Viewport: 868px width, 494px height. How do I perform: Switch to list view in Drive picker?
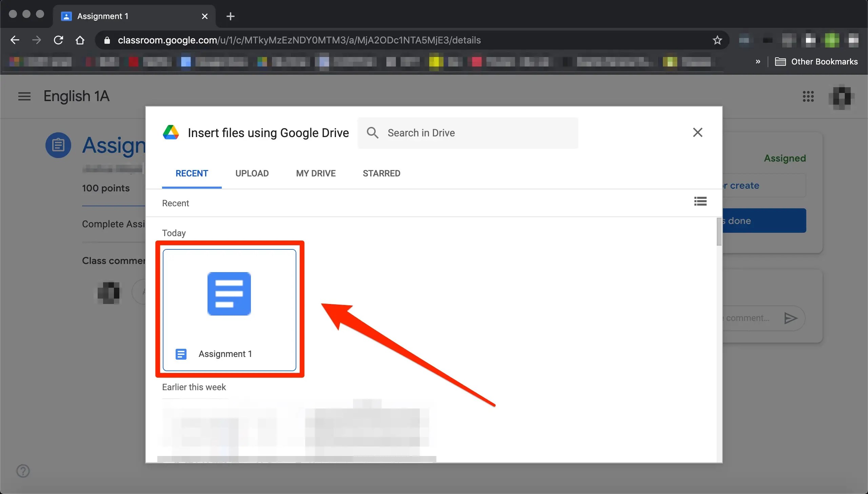pos(700,202)
